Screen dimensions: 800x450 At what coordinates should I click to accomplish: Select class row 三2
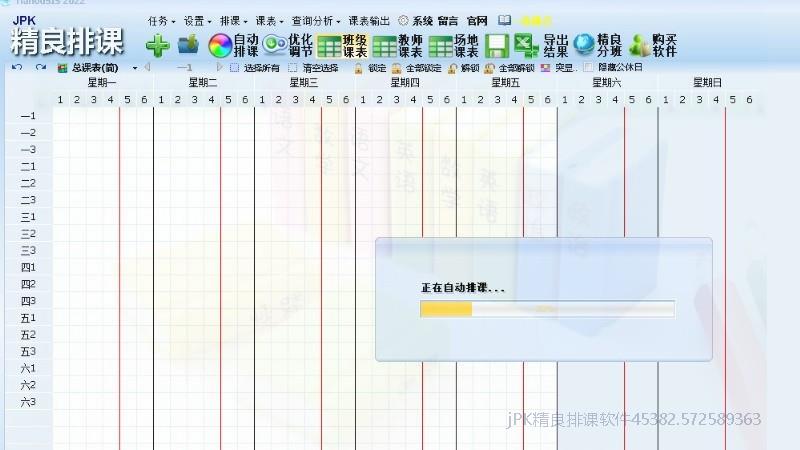tap(28, 234)
